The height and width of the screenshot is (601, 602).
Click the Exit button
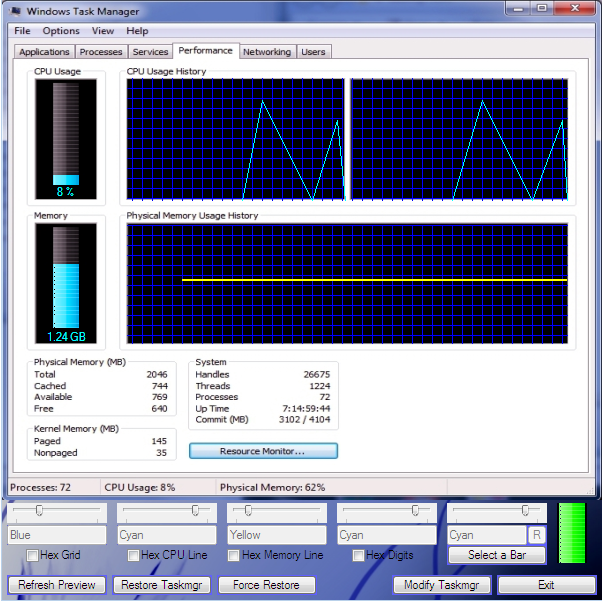point(546,585)
